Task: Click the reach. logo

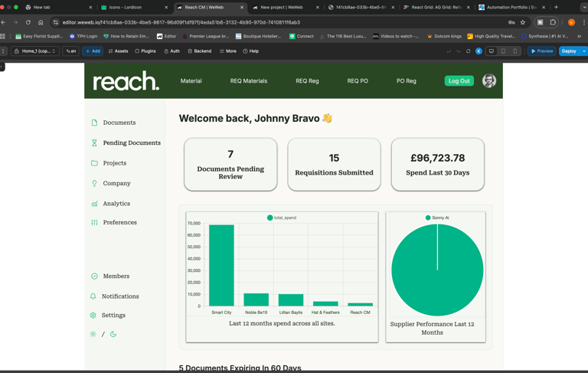Action: (126, 80)
